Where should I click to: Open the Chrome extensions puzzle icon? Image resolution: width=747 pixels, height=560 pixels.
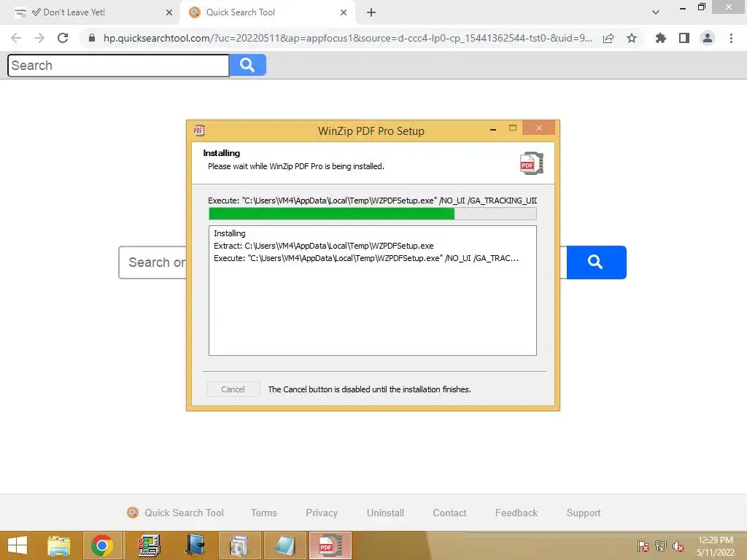coord(661,38)
